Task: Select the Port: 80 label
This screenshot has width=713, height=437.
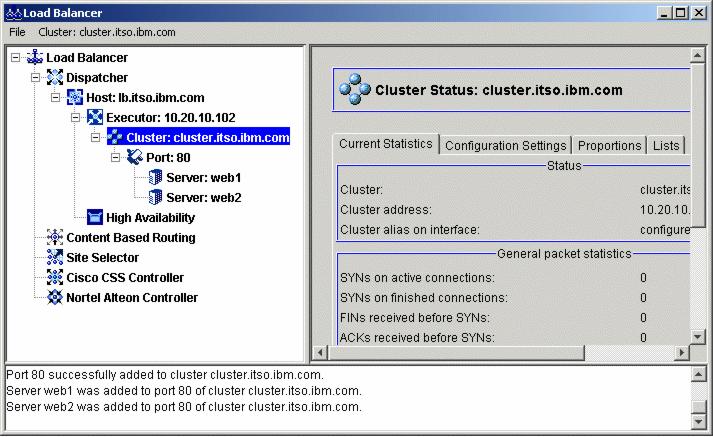Action: click(x=168, y=158)
